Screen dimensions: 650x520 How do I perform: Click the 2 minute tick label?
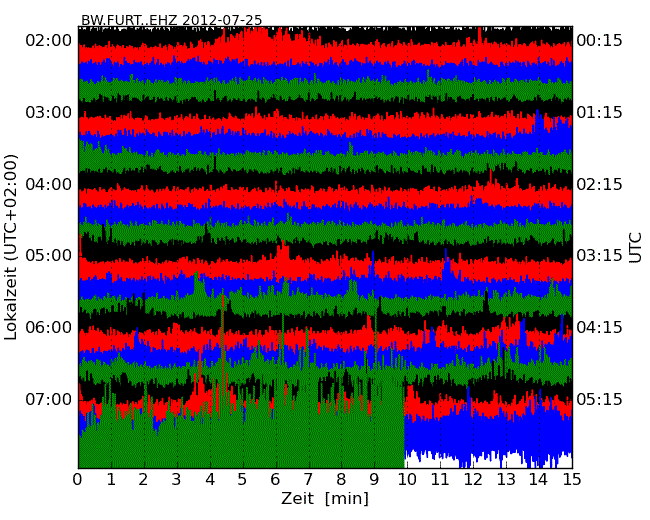144,480
